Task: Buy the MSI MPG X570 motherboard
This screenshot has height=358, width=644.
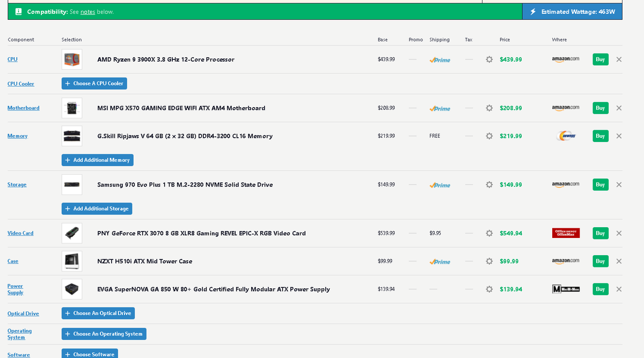Action: pyautogui.click(x=601, y=108)
